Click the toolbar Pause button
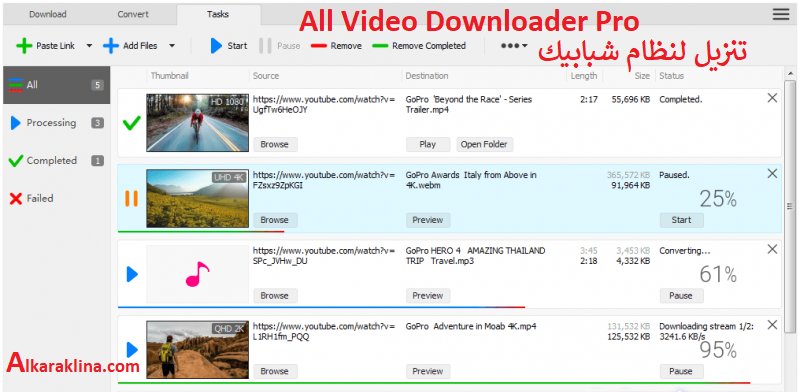The width and height of the screenshot is (800, 392). click(280, 46)
